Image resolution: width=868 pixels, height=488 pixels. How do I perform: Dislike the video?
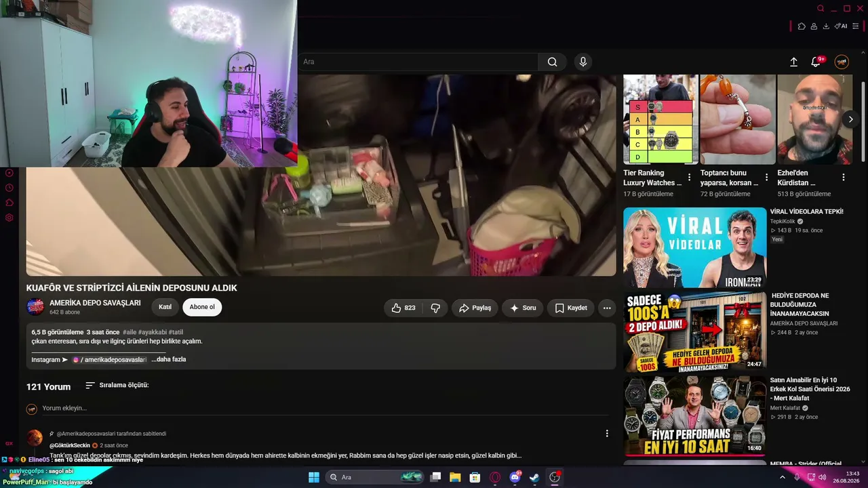435,308
